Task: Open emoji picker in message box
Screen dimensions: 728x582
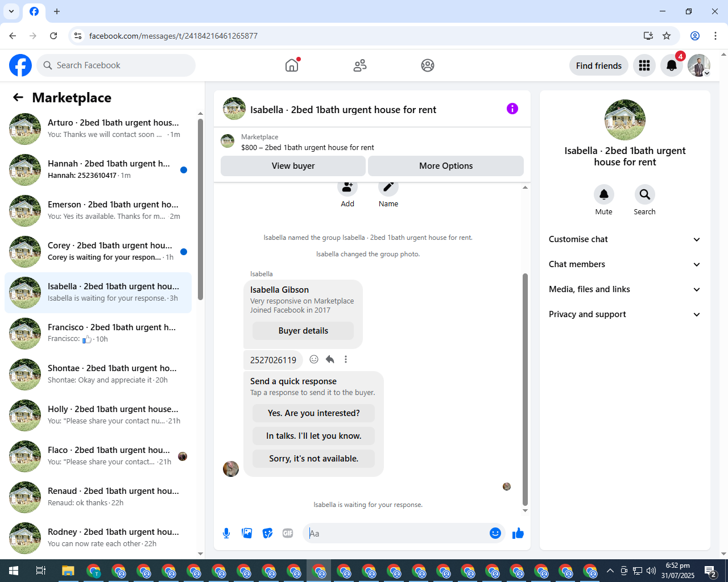Action: click(495, 533)
